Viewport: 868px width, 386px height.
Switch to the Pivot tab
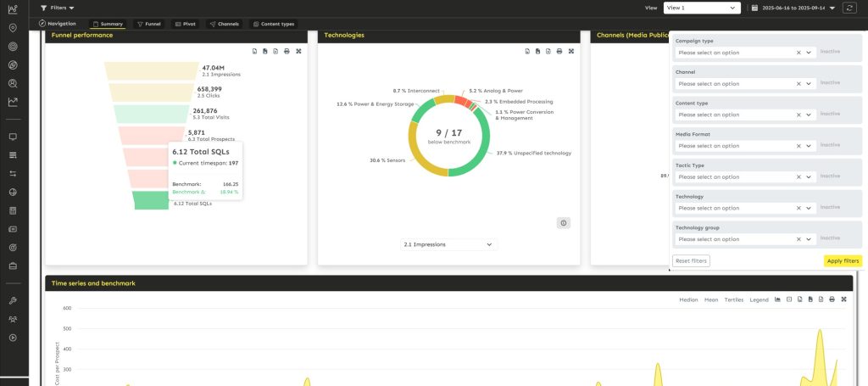pyautogui.click(x=186, y=24)
